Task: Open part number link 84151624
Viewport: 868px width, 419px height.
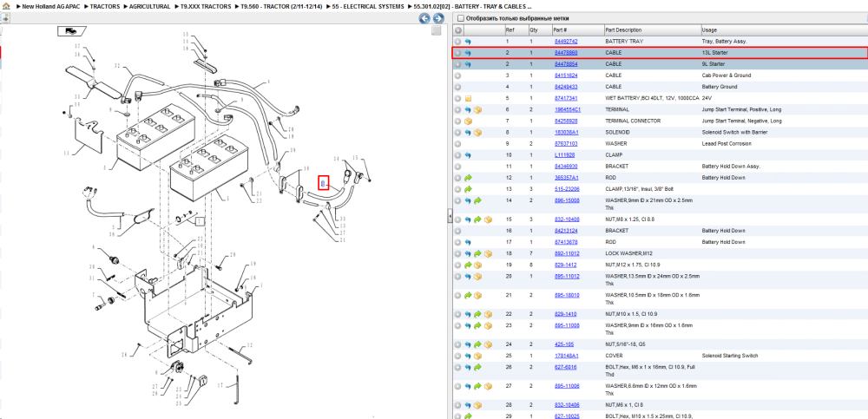Action: point(566,75)
